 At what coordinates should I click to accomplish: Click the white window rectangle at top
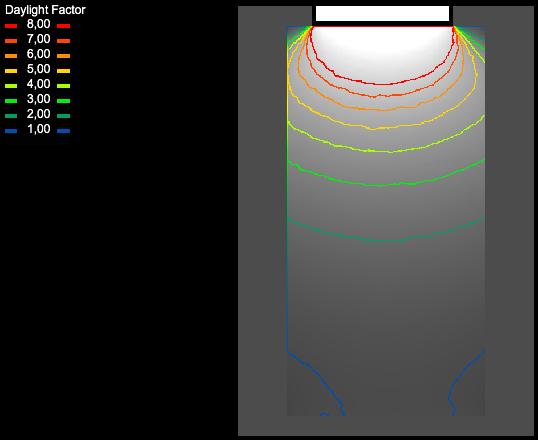coord(382,13)
